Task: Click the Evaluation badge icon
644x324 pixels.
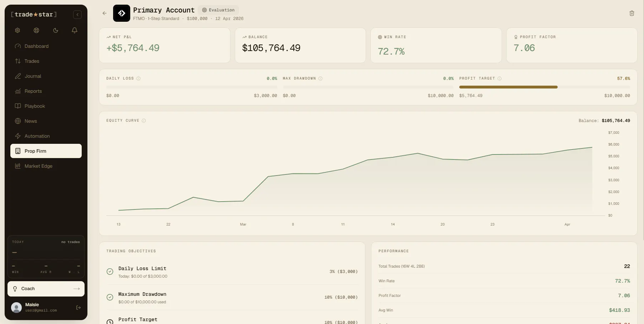Action: [204, 10]
